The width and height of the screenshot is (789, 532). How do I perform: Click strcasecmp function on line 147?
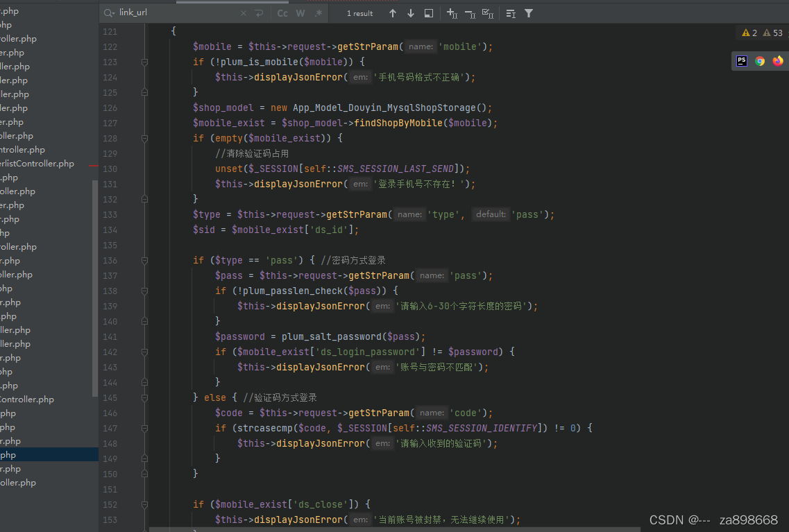(x=264, y=428)
